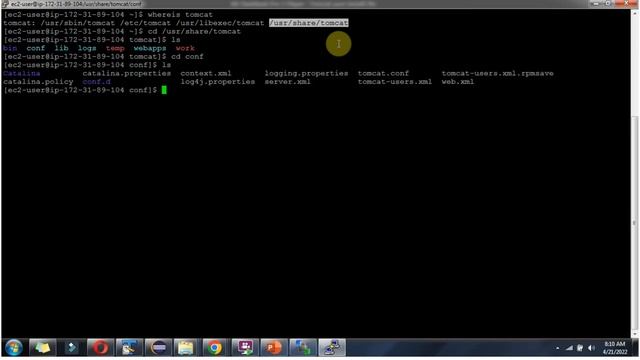Click the 'whereis tomcat' command text
The image size is (640, 360).
[180, 15]
